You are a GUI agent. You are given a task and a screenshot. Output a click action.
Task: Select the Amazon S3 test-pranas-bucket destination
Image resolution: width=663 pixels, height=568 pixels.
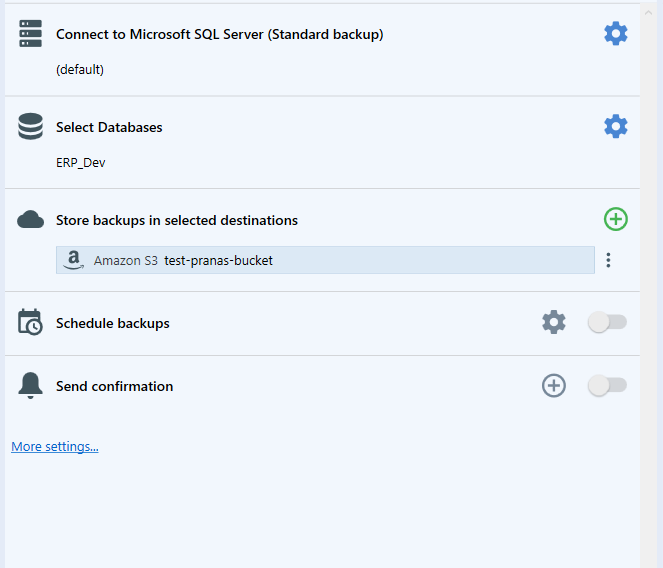point(325,260)
